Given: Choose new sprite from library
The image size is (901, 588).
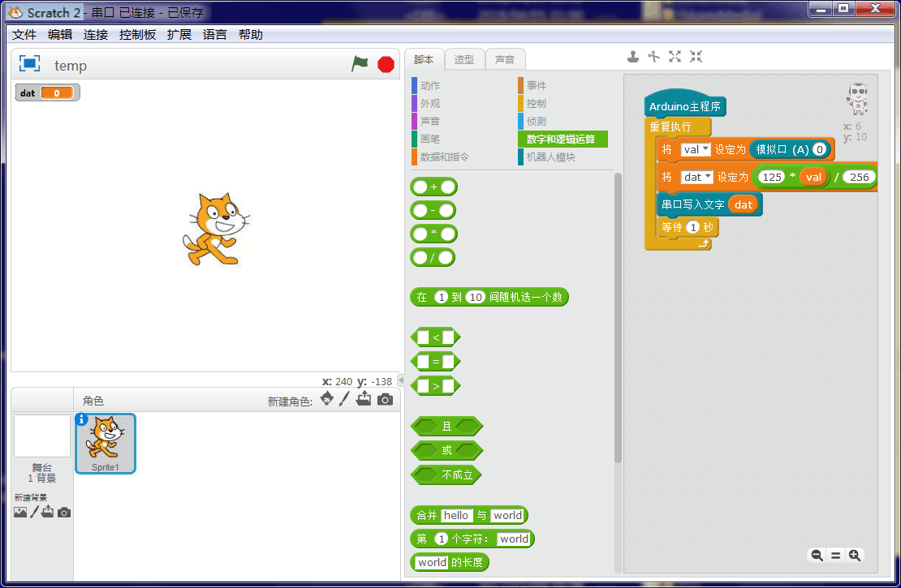Looking at the screenshot, I should point(327,398).
